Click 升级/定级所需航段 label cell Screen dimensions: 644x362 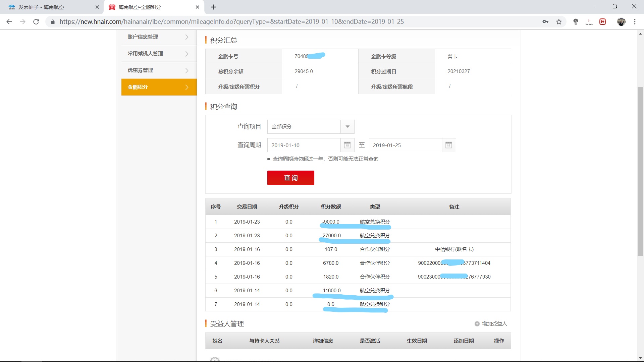396,86
